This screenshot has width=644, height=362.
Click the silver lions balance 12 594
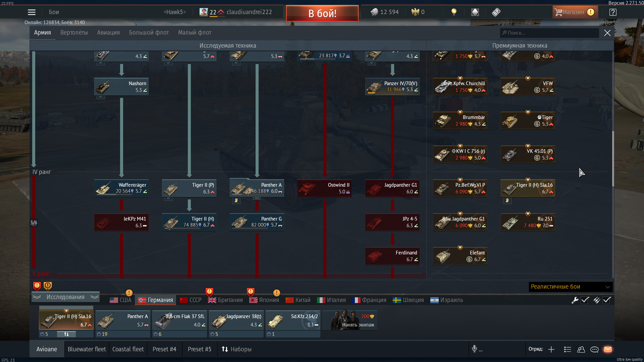(385, 12)
